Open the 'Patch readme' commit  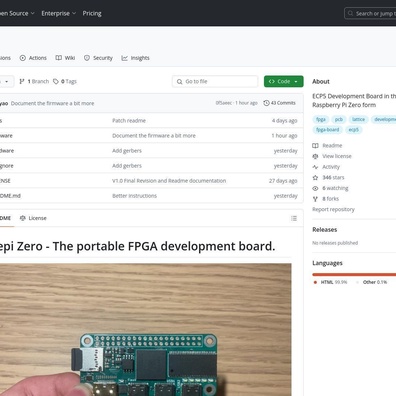click(x=129, y=121)
